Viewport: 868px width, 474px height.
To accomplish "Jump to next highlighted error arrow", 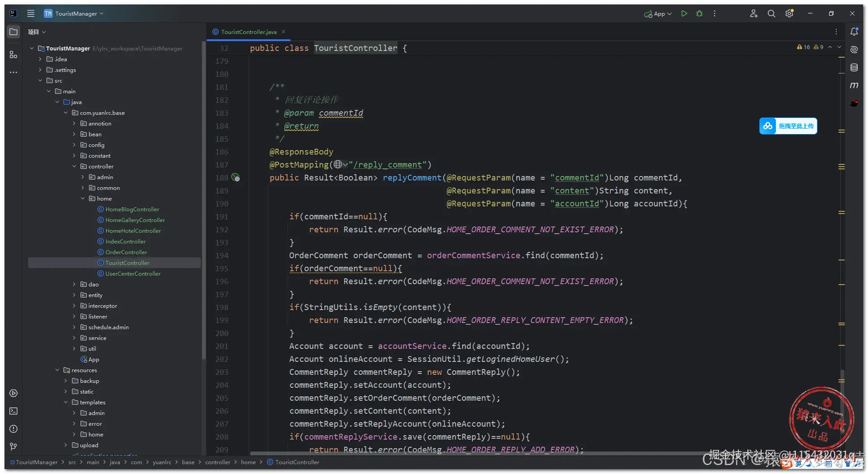I will [x=839, y=47].
